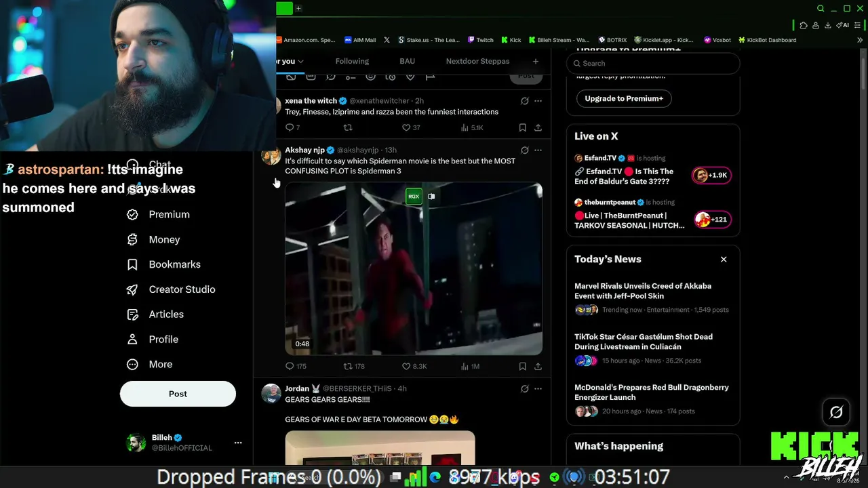The image size is (868, 488).
Task: Open the Billeh account profile avatar
Action: pos(136,443)
